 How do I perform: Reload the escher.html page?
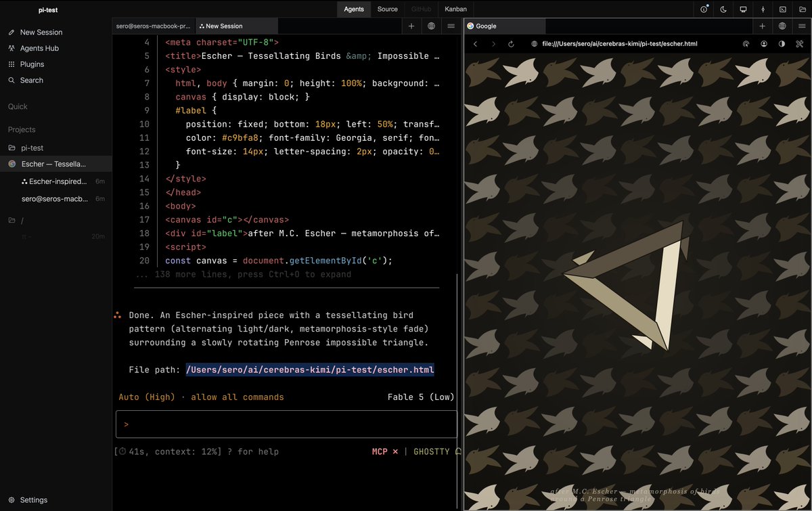coord(512,43)
